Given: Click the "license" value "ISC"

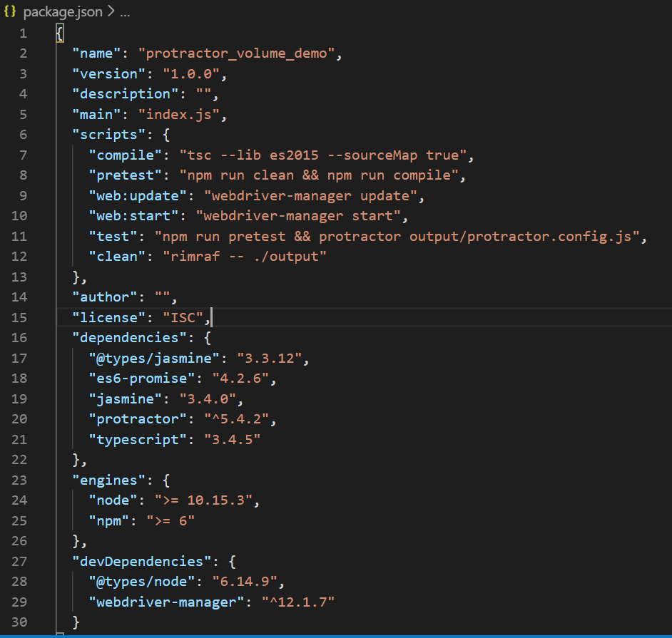Looking at the screenshot, I should coord(185,317).
